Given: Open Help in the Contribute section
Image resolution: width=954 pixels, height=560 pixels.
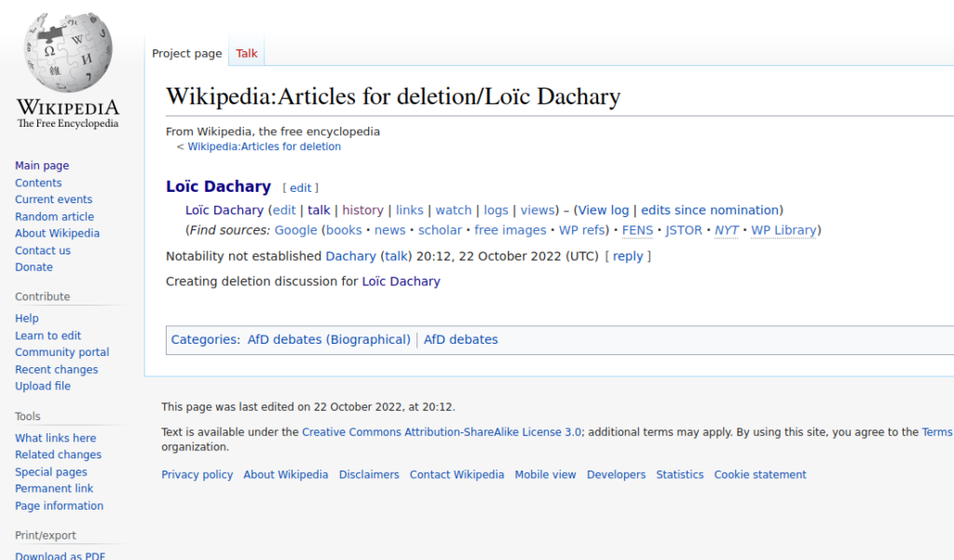Looking at the screenshot, I should 27,319.
